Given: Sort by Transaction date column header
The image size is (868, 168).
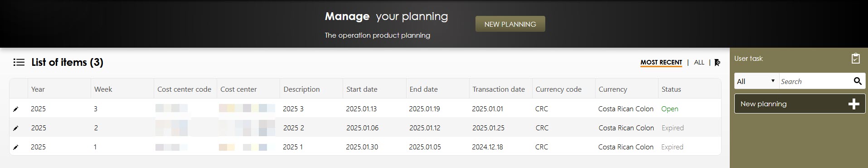Looking at the screenshot, I should (499, 89).
